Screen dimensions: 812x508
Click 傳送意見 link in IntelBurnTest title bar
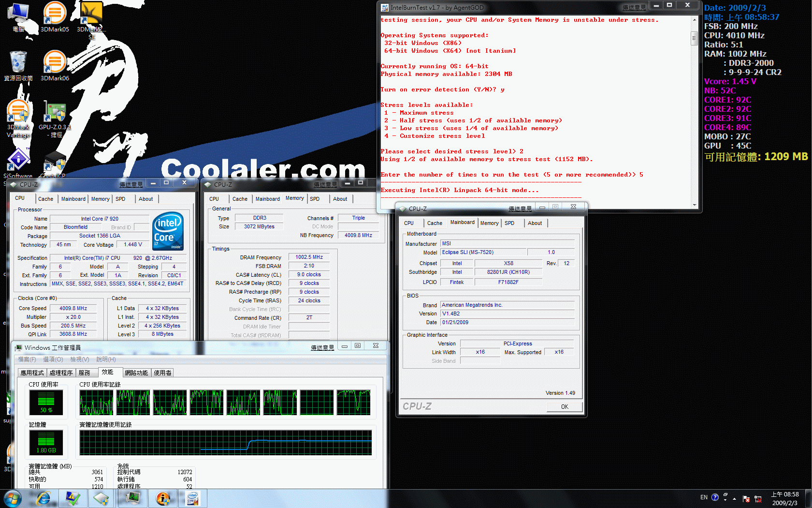(x=634, y=8)
